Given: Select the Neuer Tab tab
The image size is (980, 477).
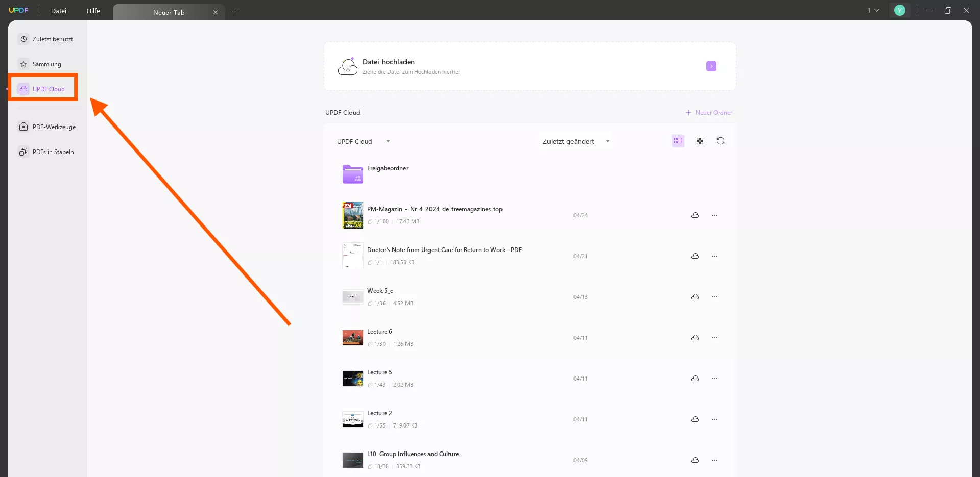Looking at the screenshot, I should point(169,12).
